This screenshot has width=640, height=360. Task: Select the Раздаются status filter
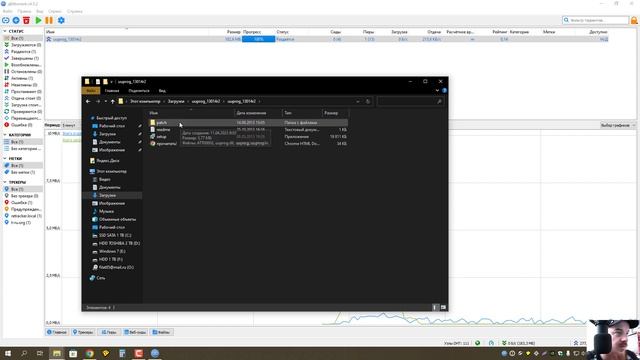click(x=20, y=51)
